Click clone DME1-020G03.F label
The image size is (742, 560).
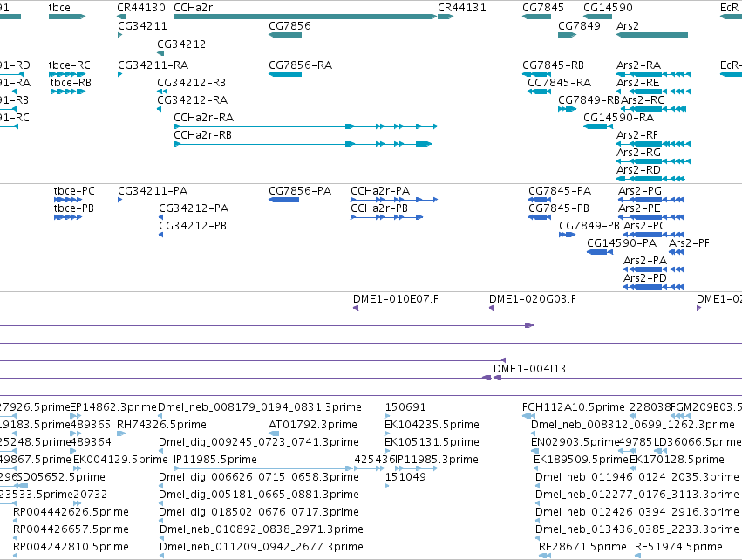(533, 299)
